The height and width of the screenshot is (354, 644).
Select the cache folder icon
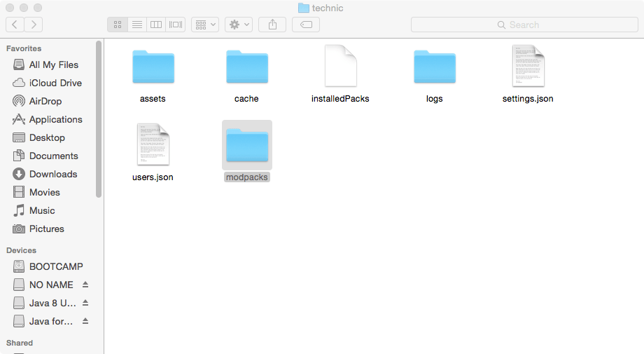click(247, 67)
